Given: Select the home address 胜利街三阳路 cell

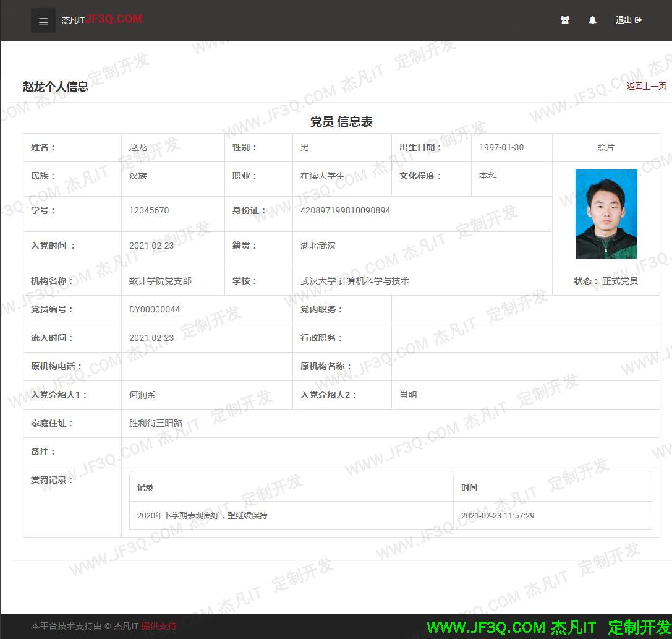Looking at the screenshot, I should pyautogui.click(x=151, y=423).
